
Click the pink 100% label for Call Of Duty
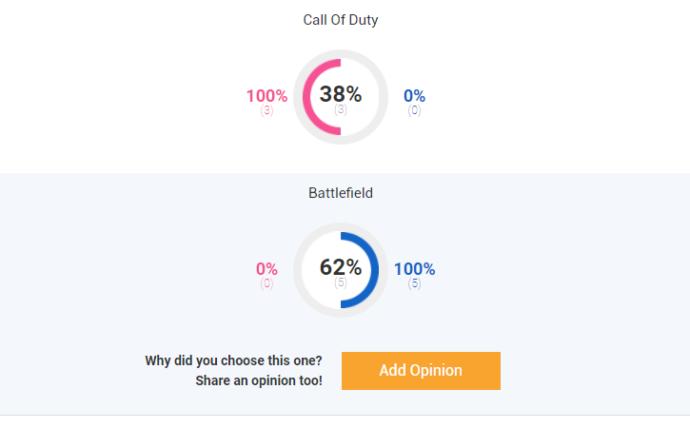(x=267, y=96)
